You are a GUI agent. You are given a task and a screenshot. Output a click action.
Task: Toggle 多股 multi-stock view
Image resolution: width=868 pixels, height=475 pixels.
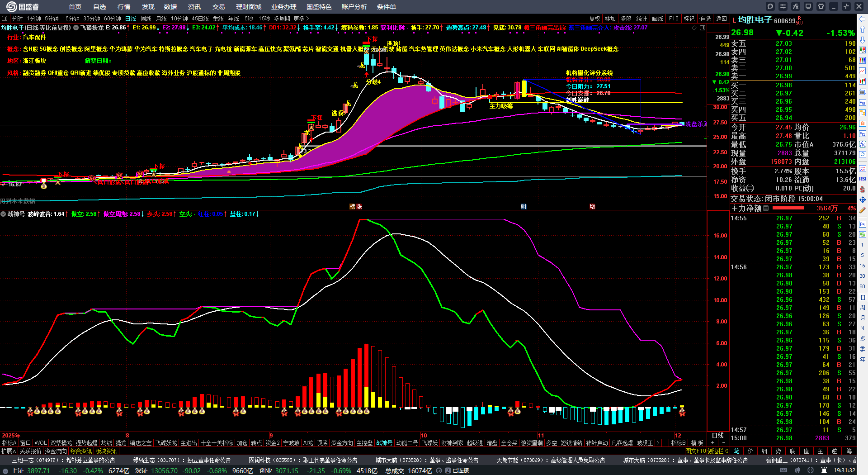[626, 19]
